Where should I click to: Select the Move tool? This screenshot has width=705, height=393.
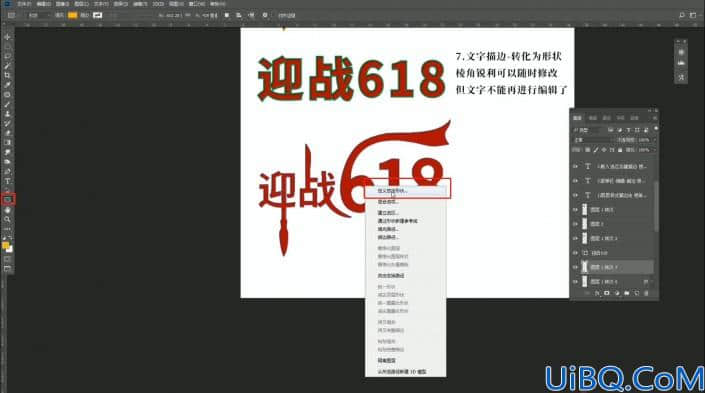(x=7, y=37)
